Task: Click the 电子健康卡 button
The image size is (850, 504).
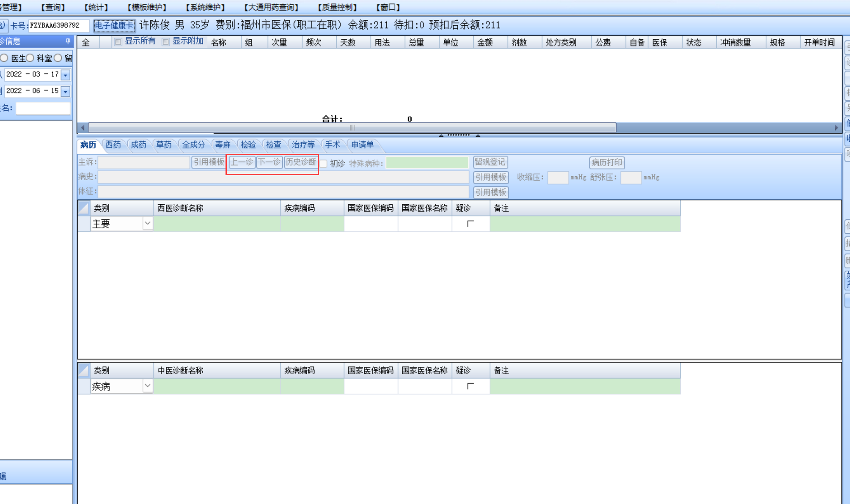Action: [114, 25]
